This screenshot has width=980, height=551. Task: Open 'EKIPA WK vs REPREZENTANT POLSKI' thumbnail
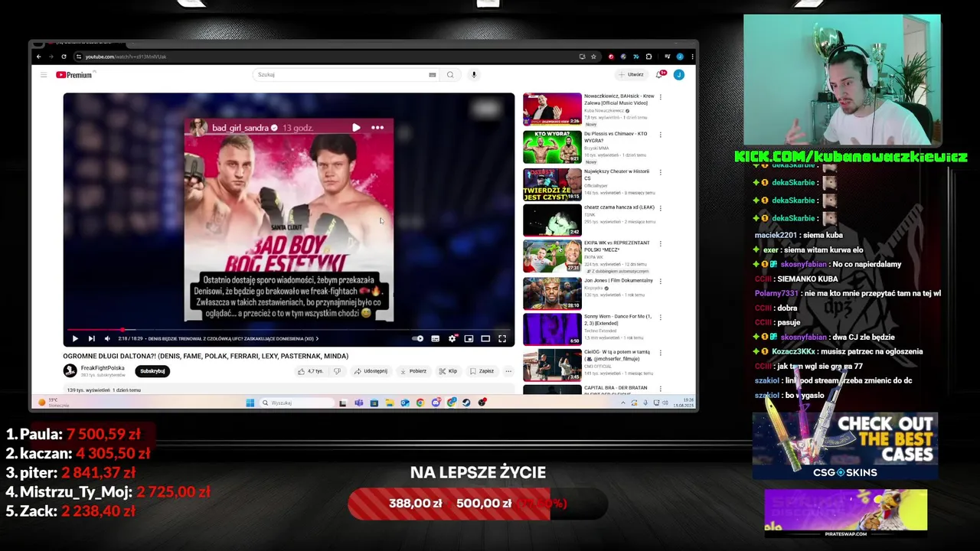coord(552,256)
